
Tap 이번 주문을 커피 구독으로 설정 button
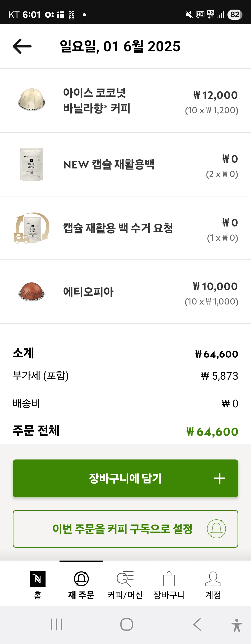click(x=122, y=529)
